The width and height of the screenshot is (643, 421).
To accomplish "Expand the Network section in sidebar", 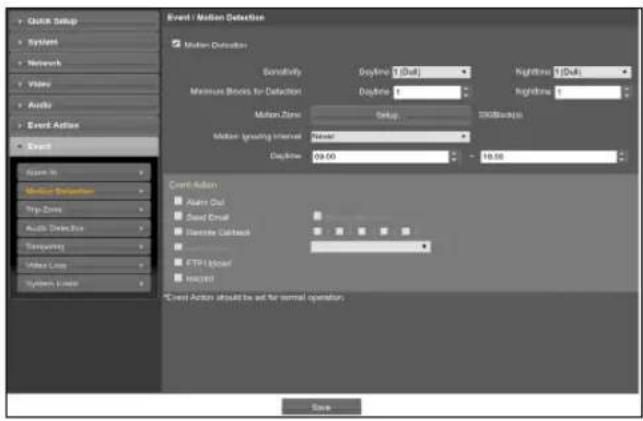I will (84, 63).
